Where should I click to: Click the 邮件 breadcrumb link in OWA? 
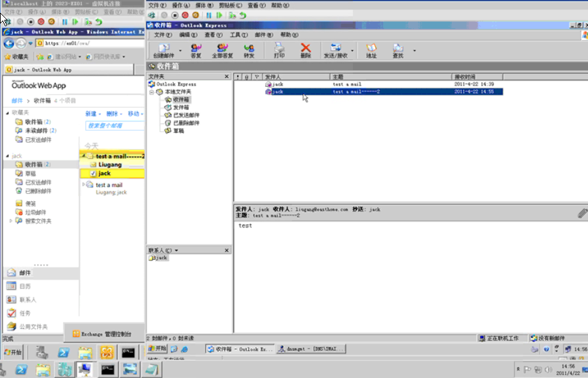[17, 101]
